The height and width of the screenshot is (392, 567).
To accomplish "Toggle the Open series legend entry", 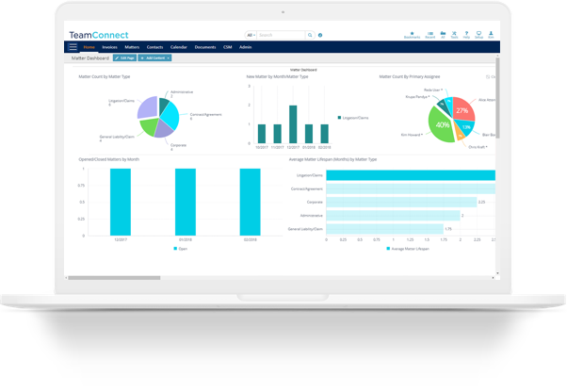I will tap(181, 249).
